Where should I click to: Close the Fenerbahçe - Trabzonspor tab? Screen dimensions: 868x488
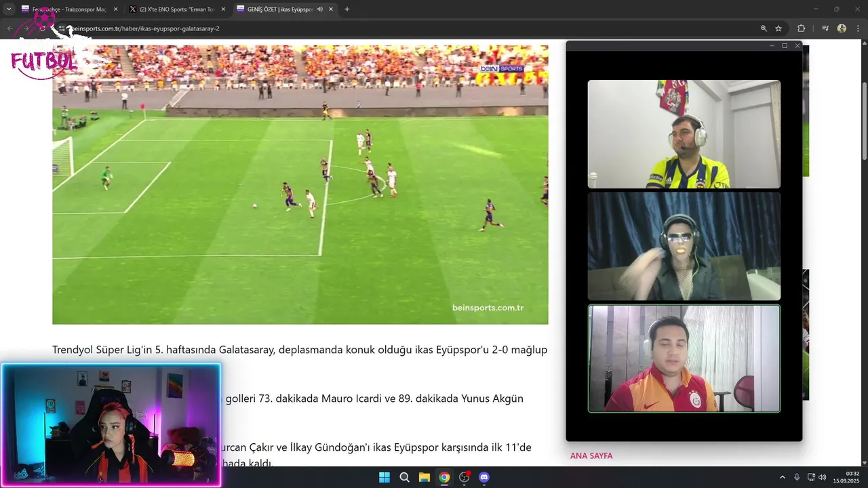coord(115,9)
